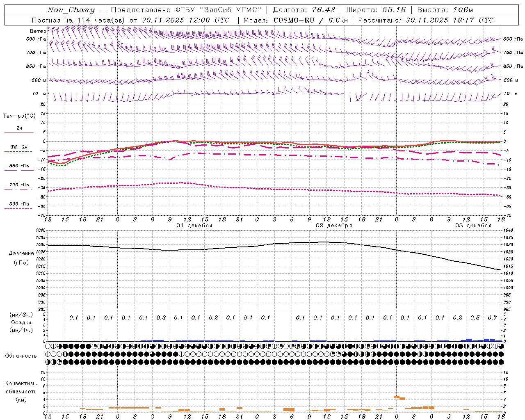525x420 pixels.
Task: Click the 'Долгота: 76.43' longitude value
Action: 304,10
